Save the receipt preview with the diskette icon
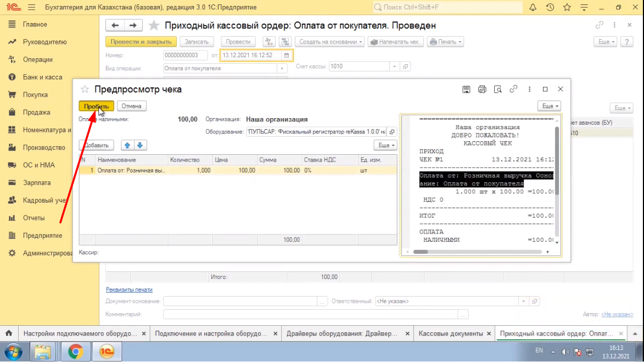The width and height of the screenshot is (644, 362). tap(466, 89)
